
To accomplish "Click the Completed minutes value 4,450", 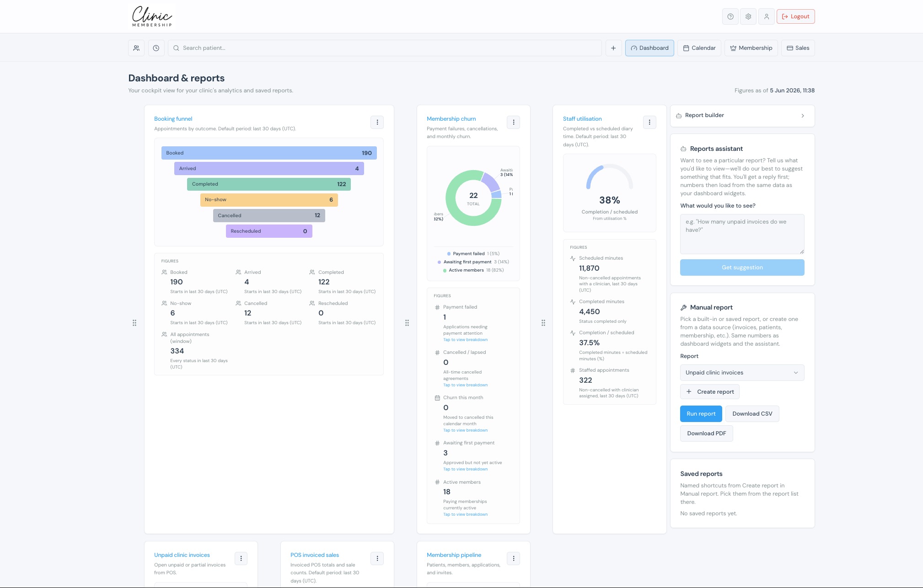I will click(589, 312).
